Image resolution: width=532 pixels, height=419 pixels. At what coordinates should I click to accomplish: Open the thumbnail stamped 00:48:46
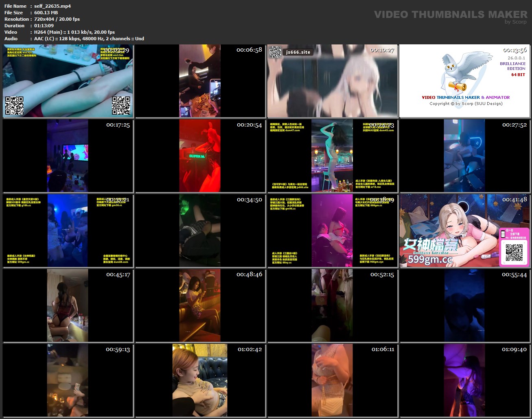pyautogui.click(x=200, y=306)
